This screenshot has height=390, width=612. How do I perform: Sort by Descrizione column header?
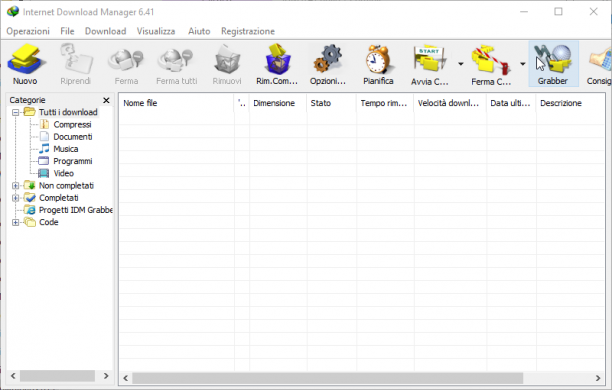tap(570, 103)
